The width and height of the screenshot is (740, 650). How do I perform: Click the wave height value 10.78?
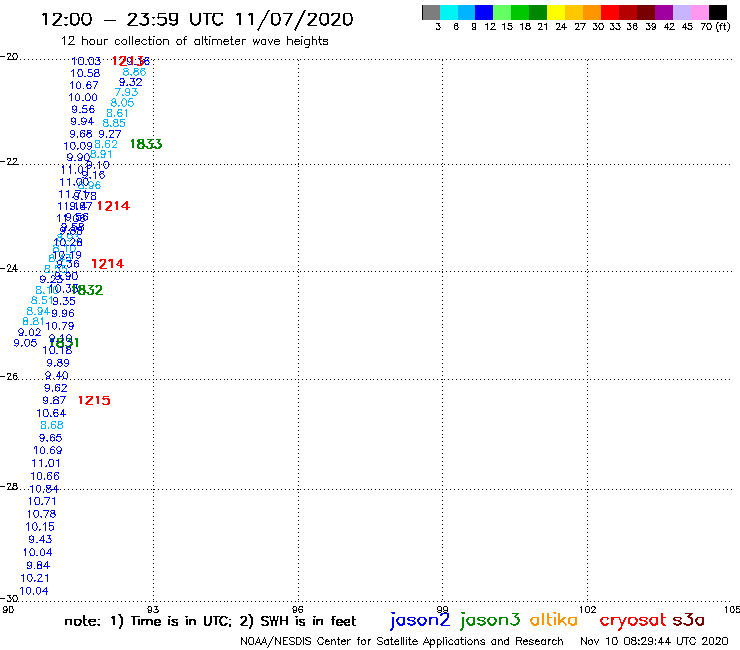[x=42, y=515]
